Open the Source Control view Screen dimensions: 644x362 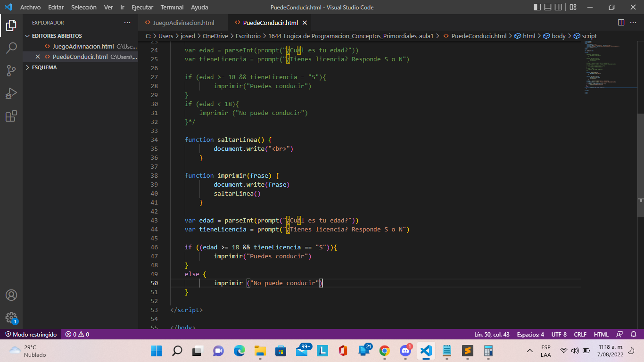[x=11, y=71]
